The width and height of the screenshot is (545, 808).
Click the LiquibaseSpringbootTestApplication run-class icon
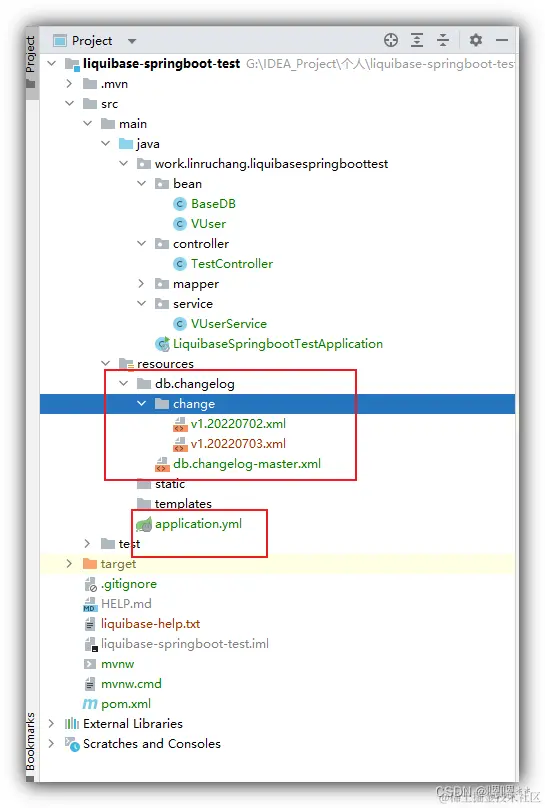point(162,344)
